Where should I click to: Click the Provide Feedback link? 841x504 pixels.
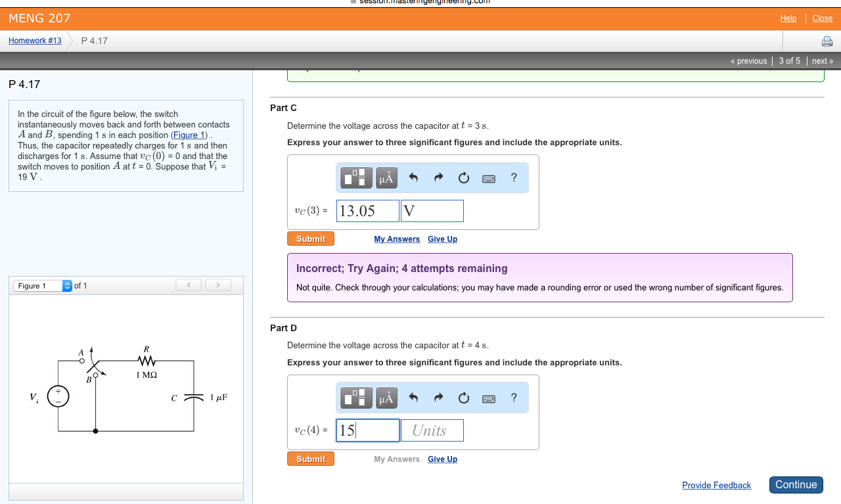click(716, 486)
